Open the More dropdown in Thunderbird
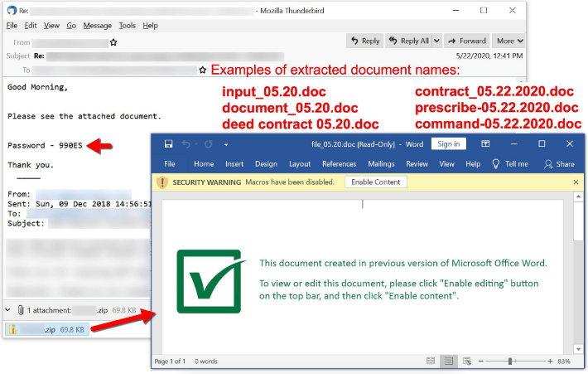The width and height of the screenshot is (588, 374). click(x=508, y=41)
